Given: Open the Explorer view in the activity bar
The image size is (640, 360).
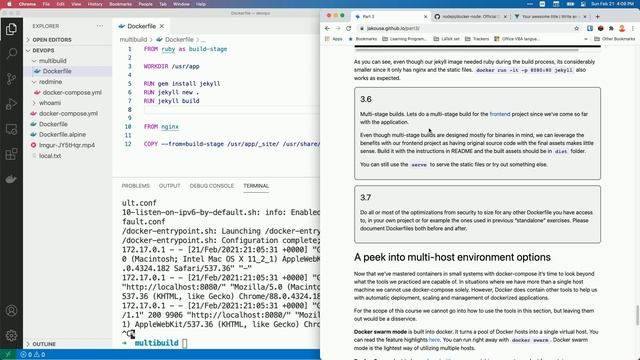Looking at the screenshot, I should pos(11,29).
